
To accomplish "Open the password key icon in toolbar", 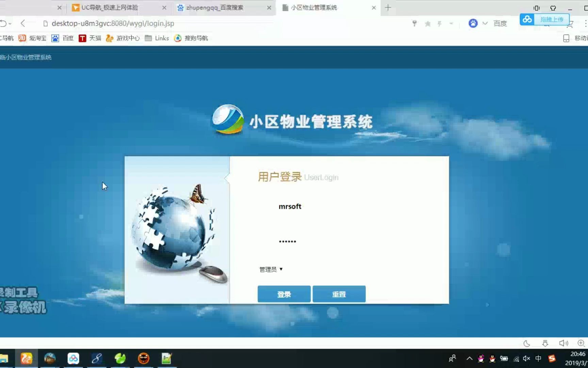I will (x=414, y=24).
